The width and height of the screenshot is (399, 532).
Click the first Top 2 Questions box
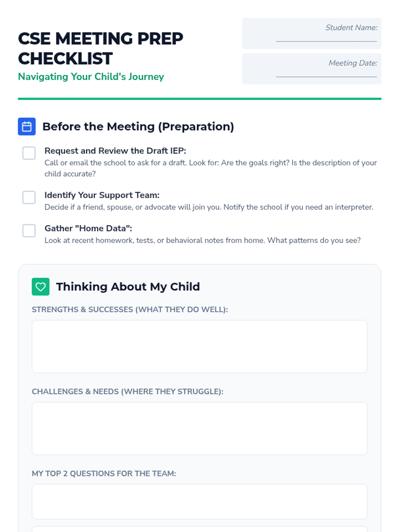199,501
